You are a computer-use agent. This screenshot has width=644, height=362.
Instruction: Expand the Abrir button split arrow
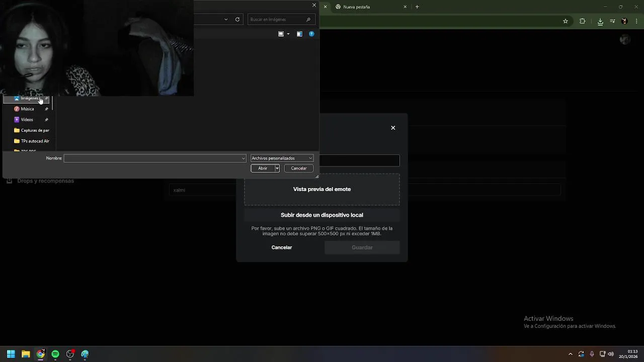(x=277, y=168)
